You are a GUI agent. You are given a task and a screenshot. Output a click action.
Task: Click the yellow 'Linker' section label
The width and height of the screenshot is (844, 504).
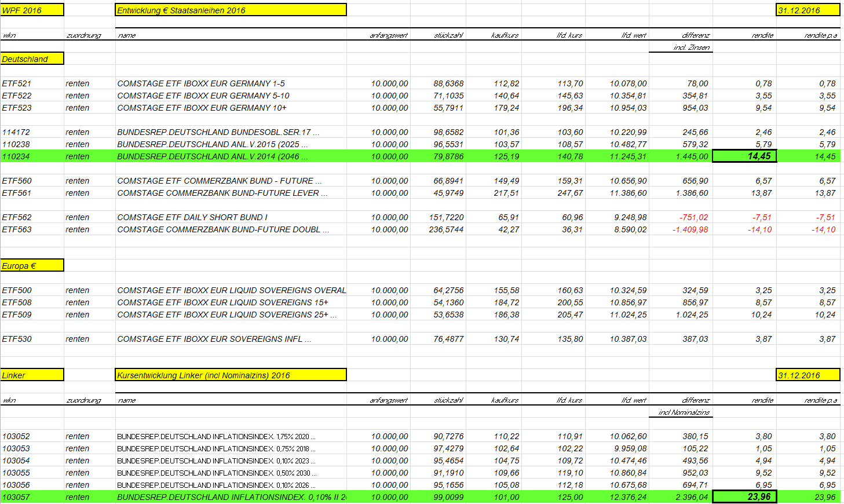click(x=32, y=375)
